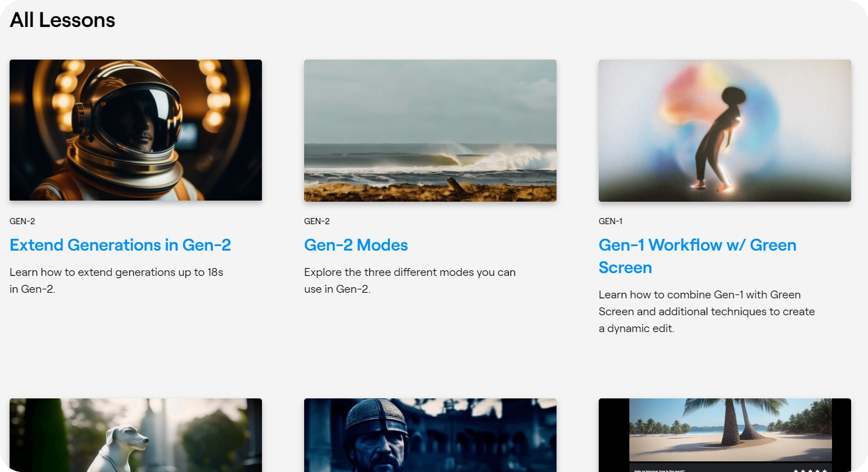Click description 'Learn how to extend generations up to 18s'

116,280
